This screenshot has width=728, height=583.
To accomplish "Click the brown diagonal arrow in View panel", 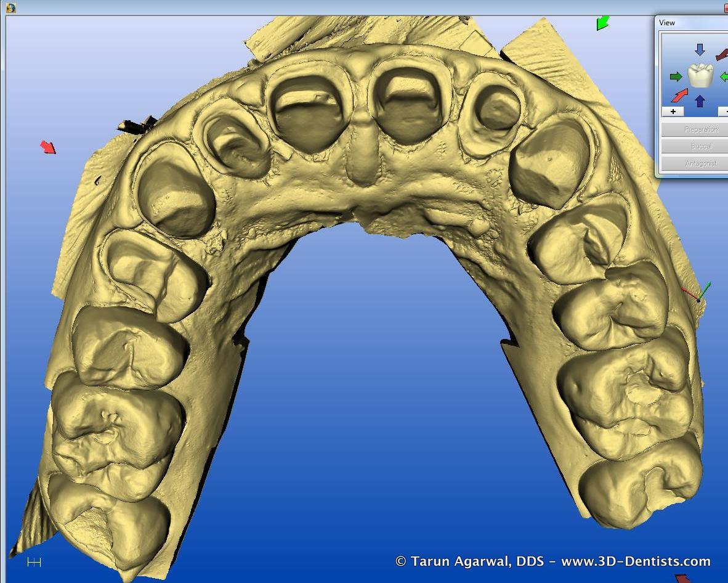I will point(722,55).
